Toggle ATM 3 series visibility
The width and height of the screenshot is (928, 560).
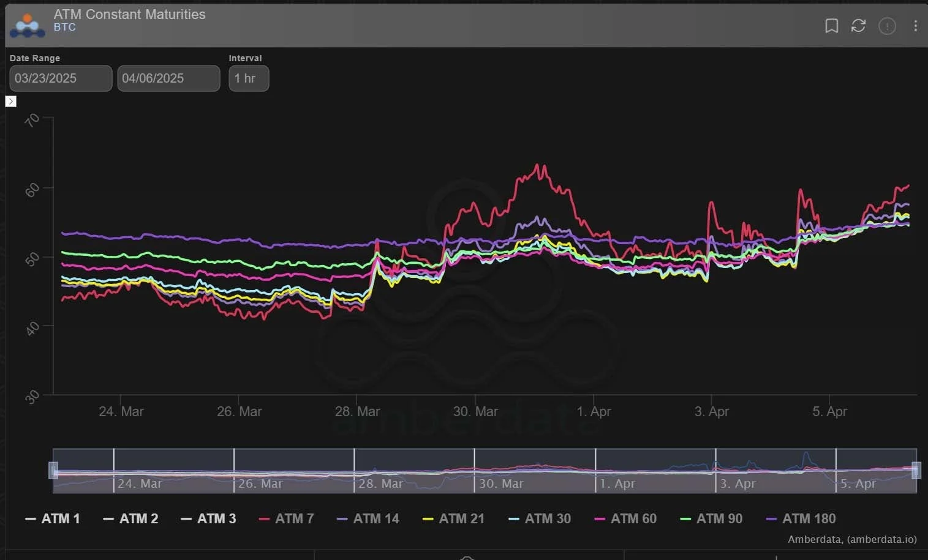point(208,519)
